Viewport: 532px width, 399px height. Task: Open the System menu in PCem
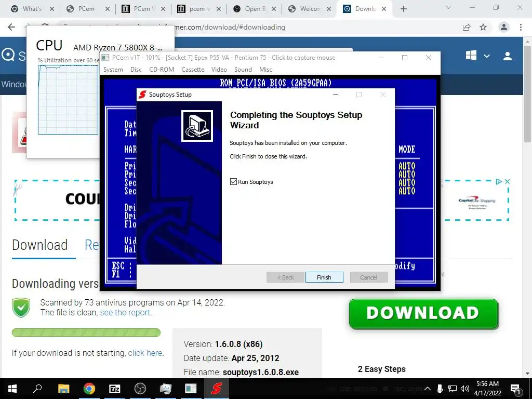113,69
